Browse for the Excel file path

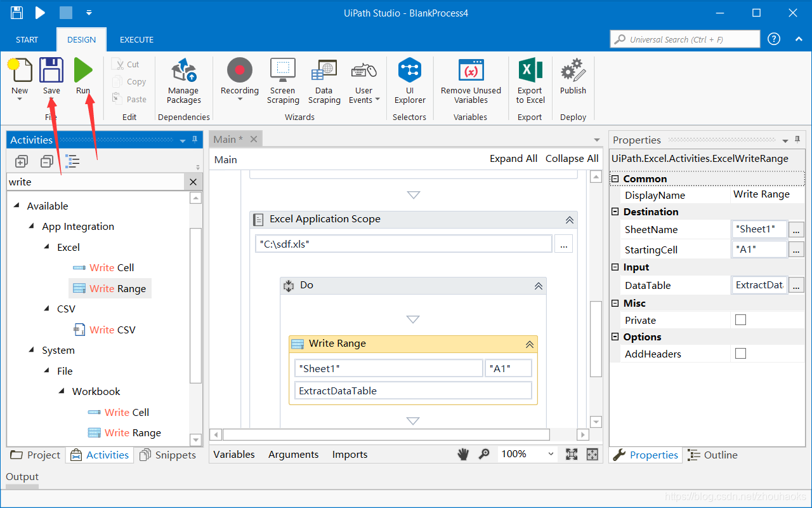(563, 244)
